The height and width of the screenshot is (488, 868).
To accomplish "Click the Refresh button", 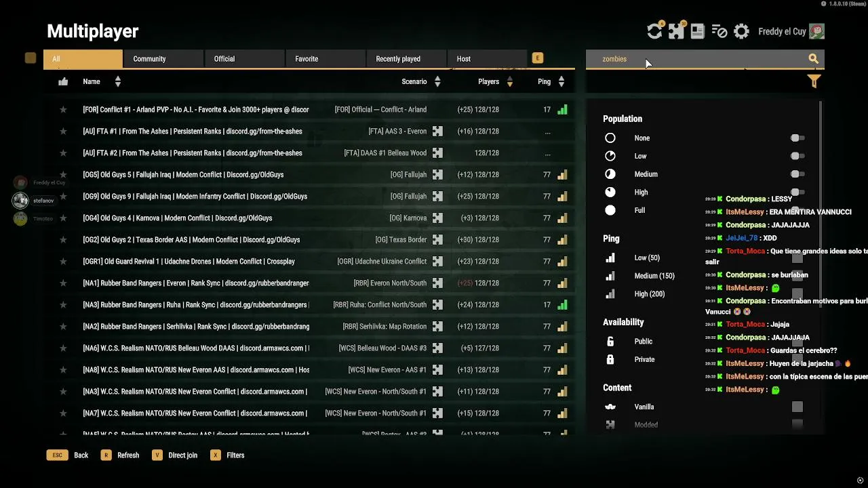I will pyautogui.click(x=120, y=455).
